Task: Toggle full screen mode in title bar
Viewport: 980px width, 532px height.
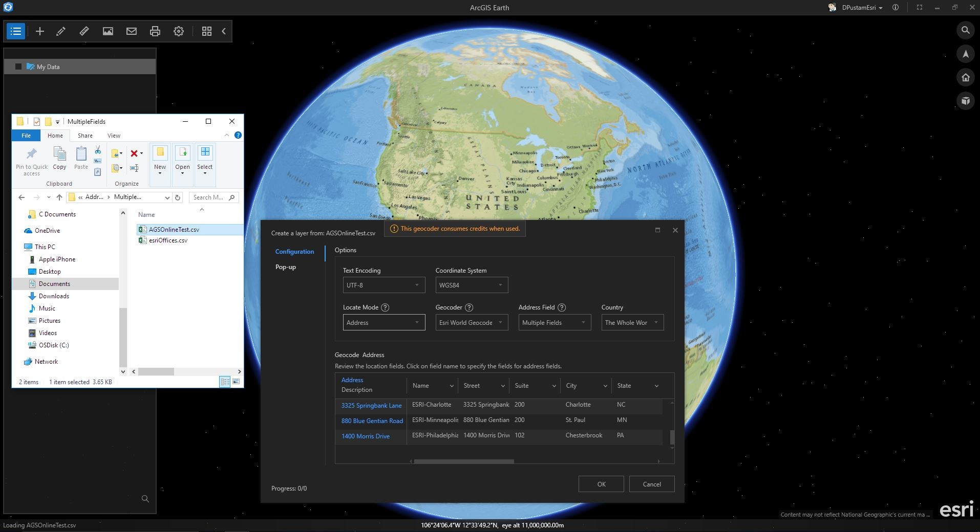Action: point(920,8)
